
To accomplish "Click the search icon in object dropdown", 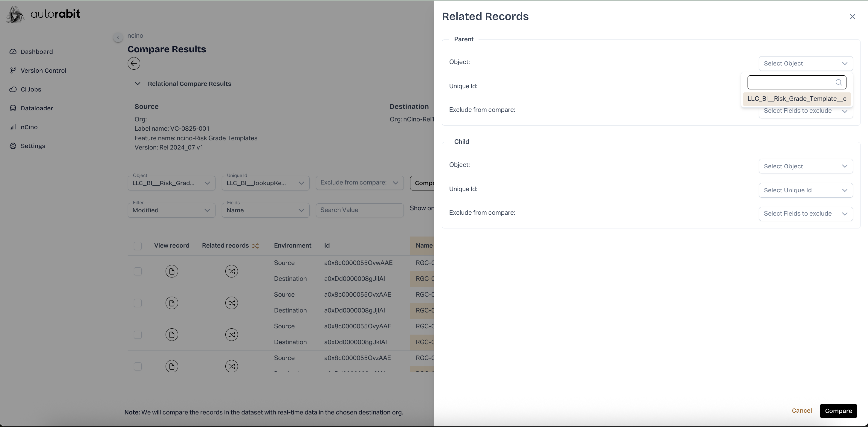I will [x=839, y=83].
